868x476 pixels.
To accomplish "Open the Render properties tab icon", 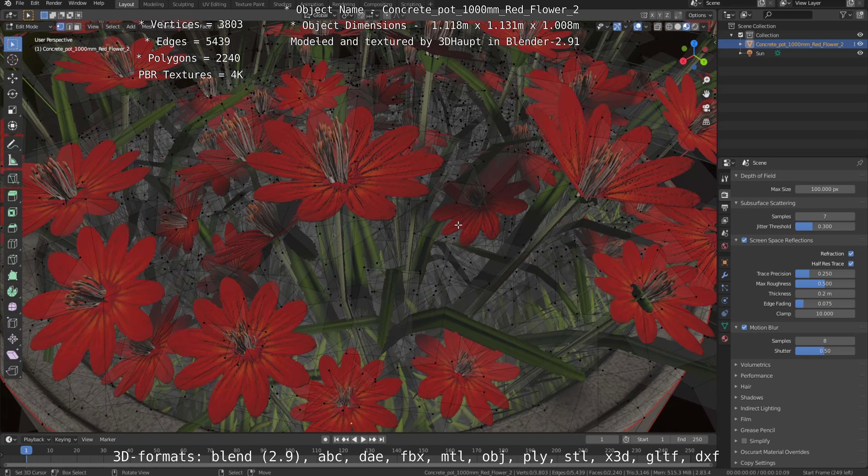I will (x=725, y=195).
